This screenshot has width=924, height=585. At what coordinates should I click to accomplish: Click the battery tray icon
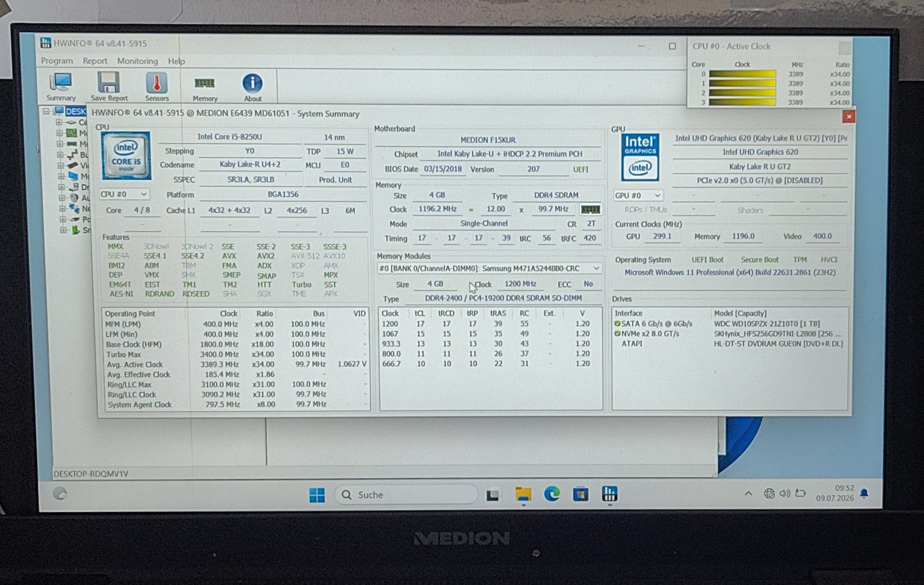coord(801,493)
